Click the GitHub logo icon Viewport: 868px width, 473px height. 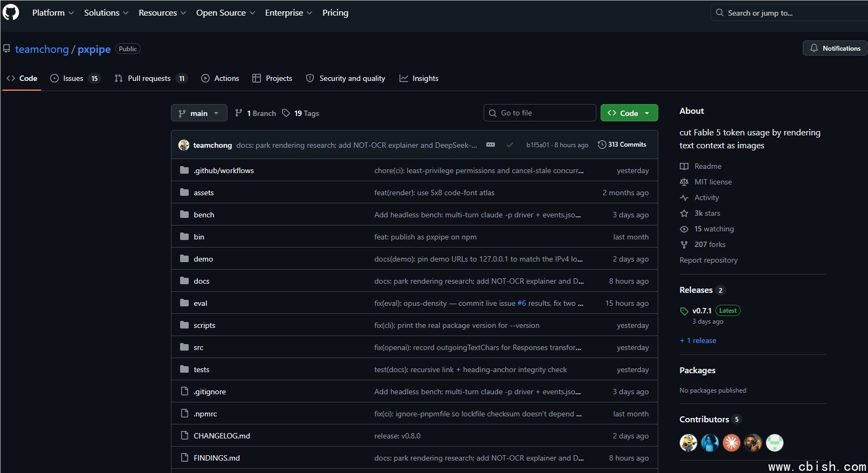coord(11,12)
